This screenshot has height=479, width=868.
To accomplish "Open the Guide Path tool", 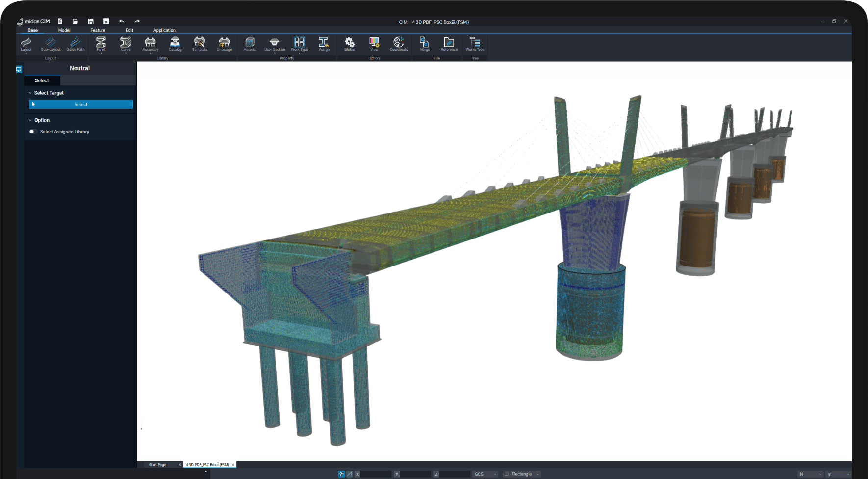I will [75, 43].
